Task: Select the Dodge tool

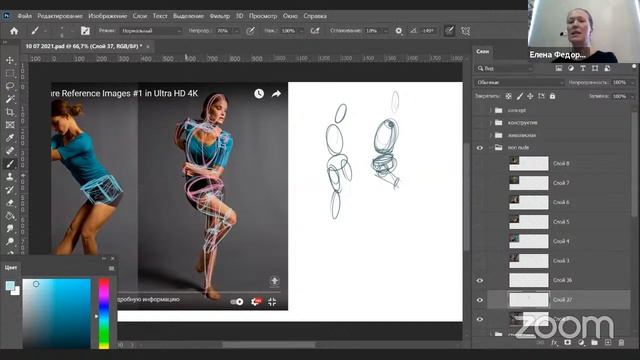Action: 10,242
